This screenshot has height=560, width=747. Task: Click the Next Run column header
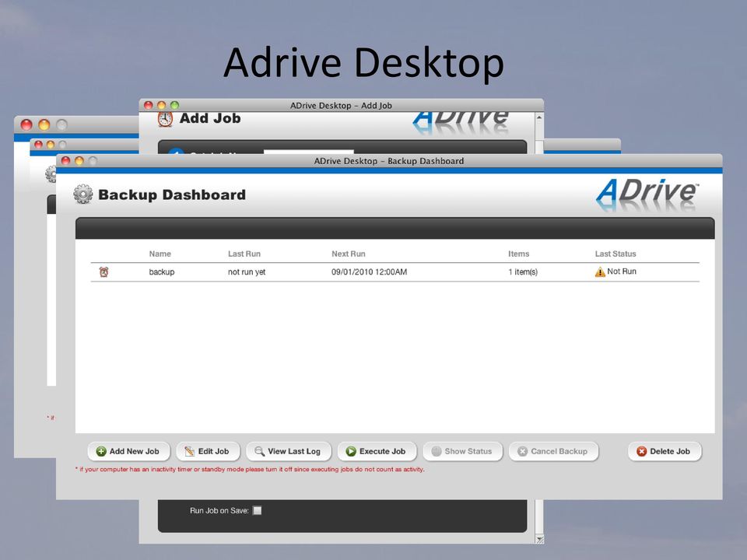pos(349,254)
